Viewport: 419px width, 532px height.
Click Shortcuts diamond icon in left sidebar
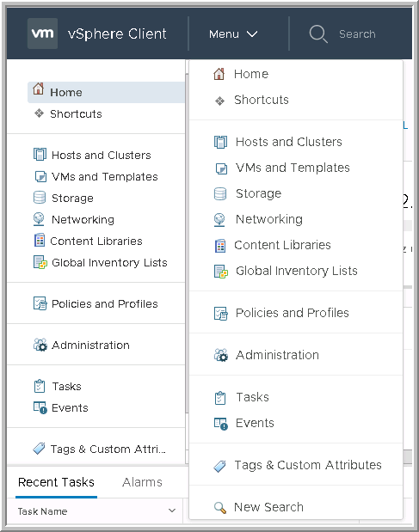[x=39, y=113]
